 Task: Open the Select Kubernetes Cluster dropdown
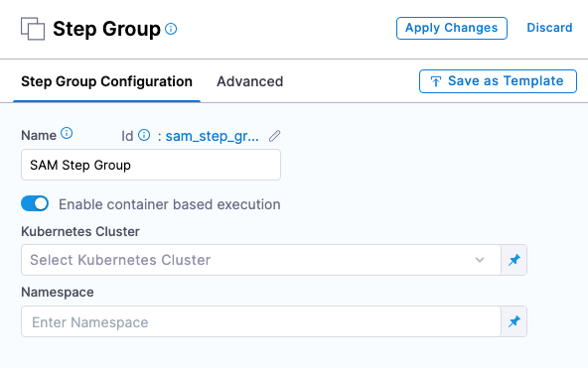(261, 260)
